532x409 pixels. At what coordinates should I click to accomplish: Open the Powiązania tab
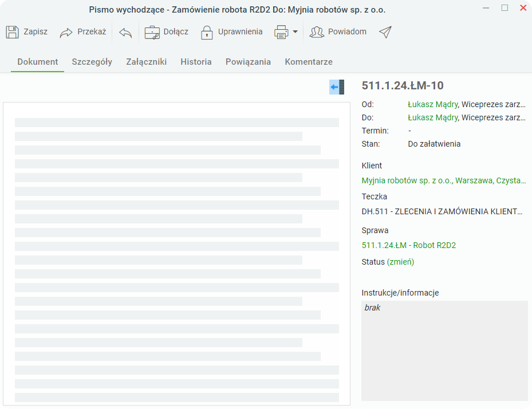point(248,62)
